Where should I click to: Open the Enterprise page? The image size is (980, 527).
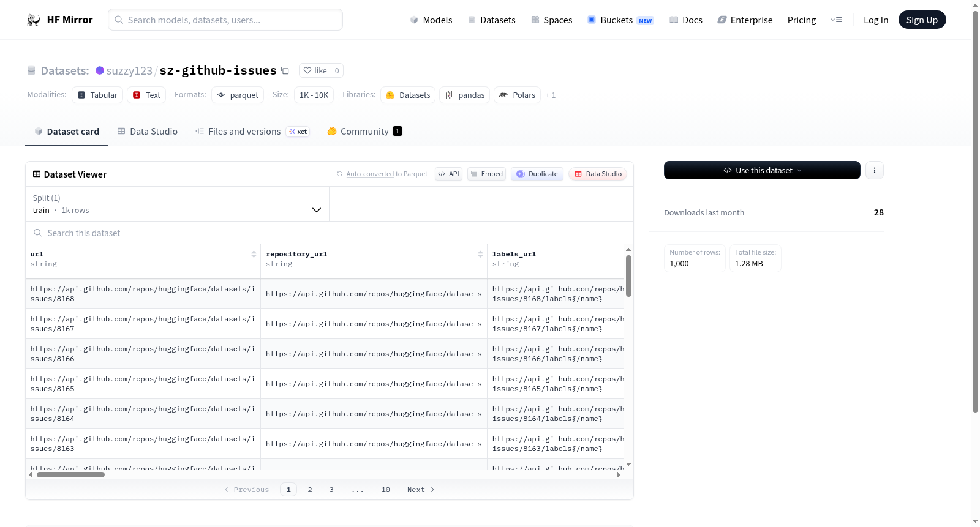[745, 20]
